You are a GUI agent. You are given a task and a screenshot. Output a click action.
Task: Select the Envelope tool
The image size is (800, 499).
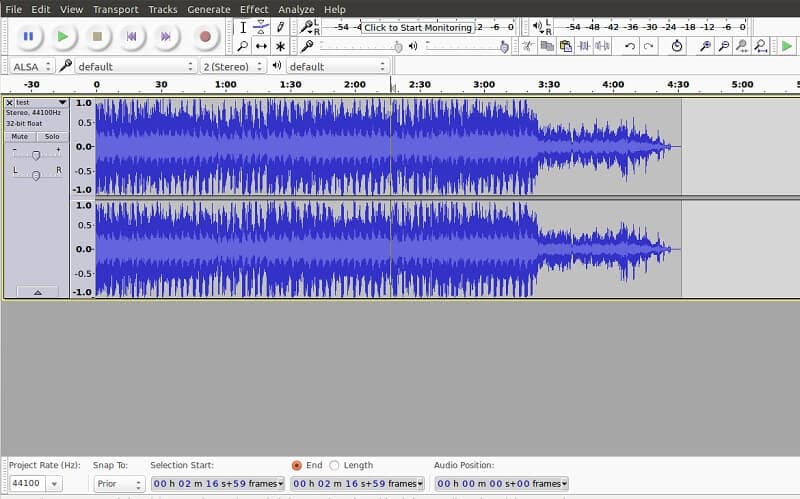(x=261, y=28)
